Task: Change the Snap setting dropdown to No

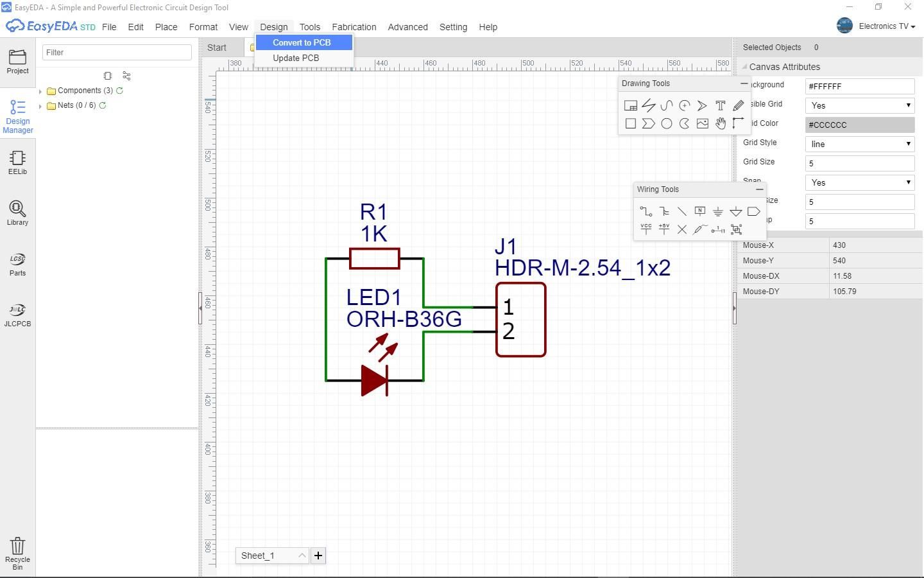Action: coord(859,182)
